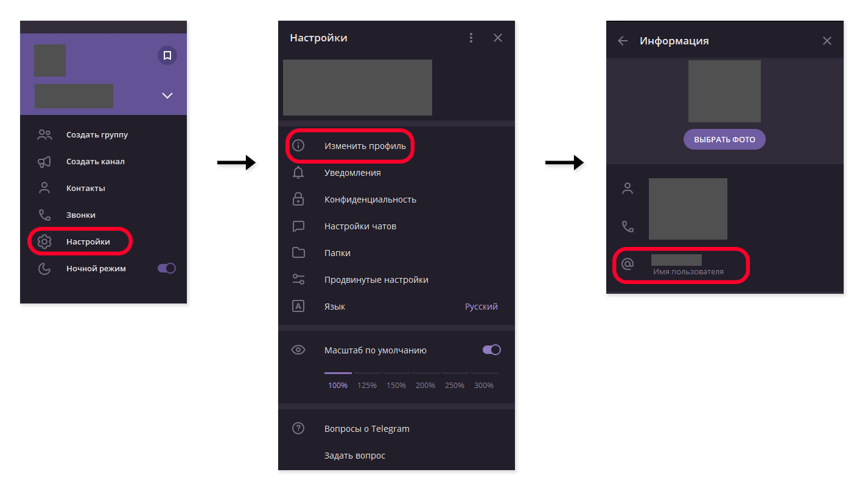The height and width of the screenshot is (489, 868).
Task: Open the Вопросы о Telegram link
Action: pos(366,429)
